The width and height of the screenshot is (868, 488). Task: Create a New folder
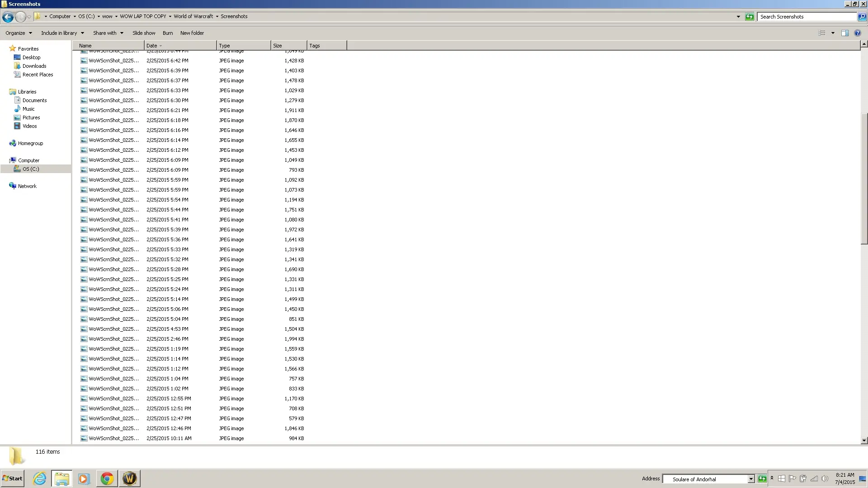tap(192, 33)
